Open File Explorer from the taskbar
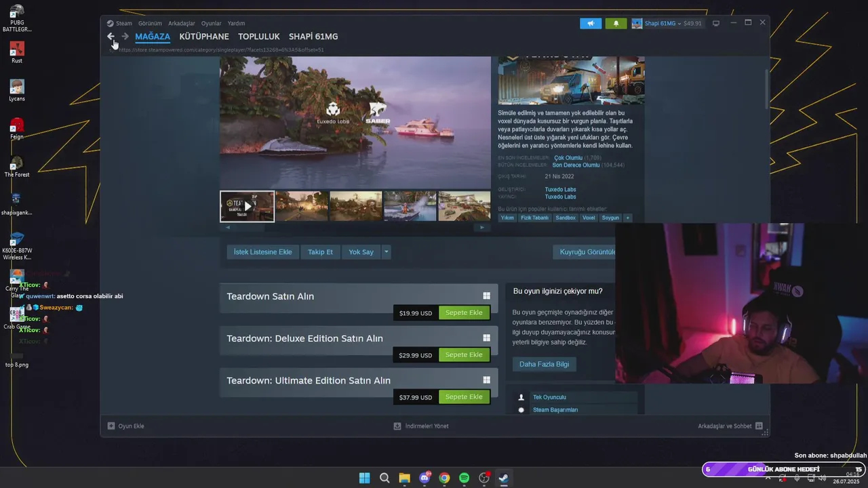 (404, 478)
